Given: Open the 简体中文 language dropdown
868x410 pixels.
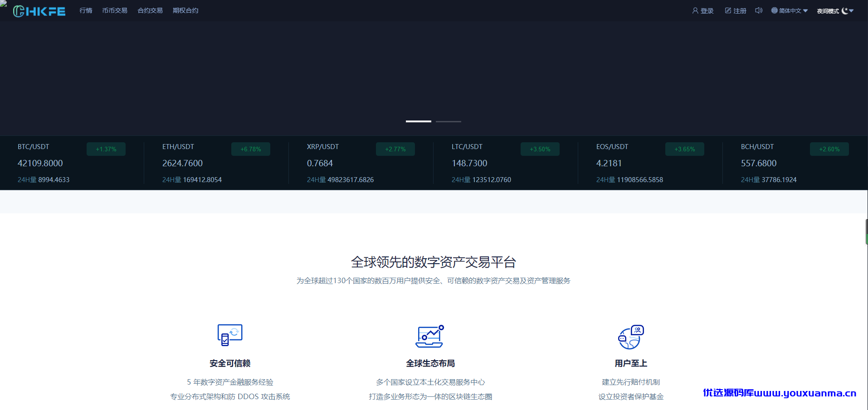Looking at the screenshot, I should point(790,11).
